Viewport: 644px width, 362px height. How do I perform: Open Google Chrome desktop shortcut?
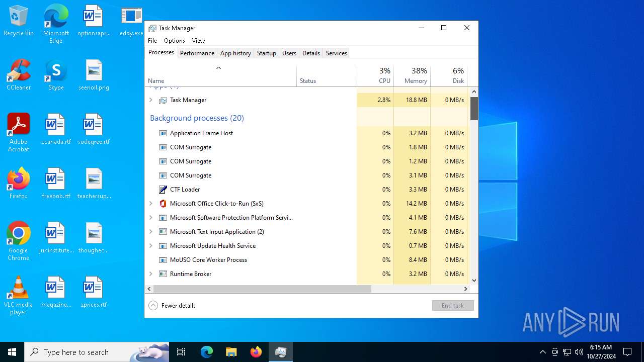coord(19,241)
